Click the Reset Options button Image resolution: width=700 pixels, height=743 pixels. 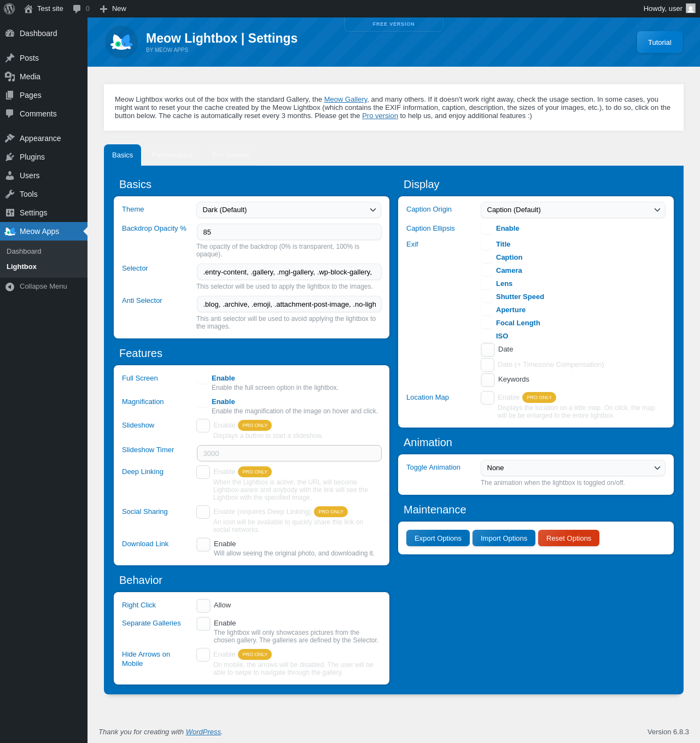[569, 538]
